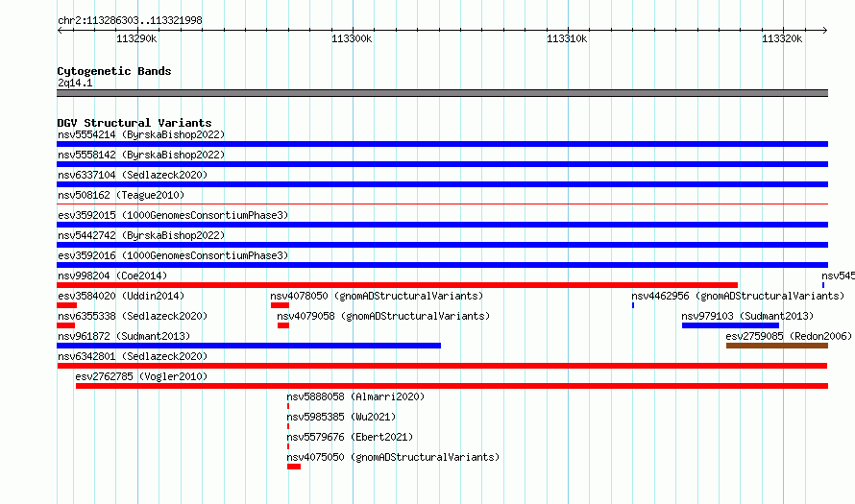Image resolution: width=855 pixels, height=504 pixels.
Task: Click nsv5579676 (Ebert2021) label
Action: tap(350, 437)
